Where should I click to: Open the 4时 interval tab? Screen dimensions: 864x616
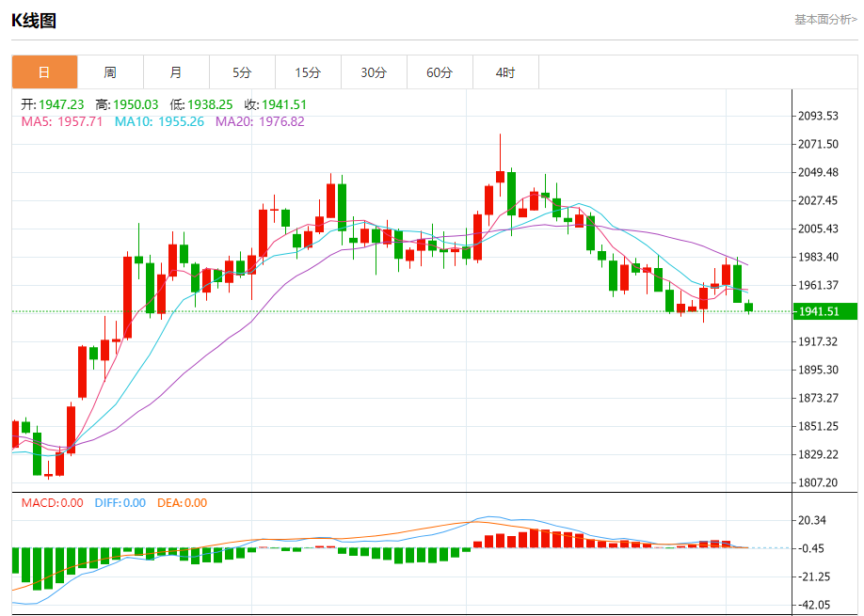click(505, 72)
